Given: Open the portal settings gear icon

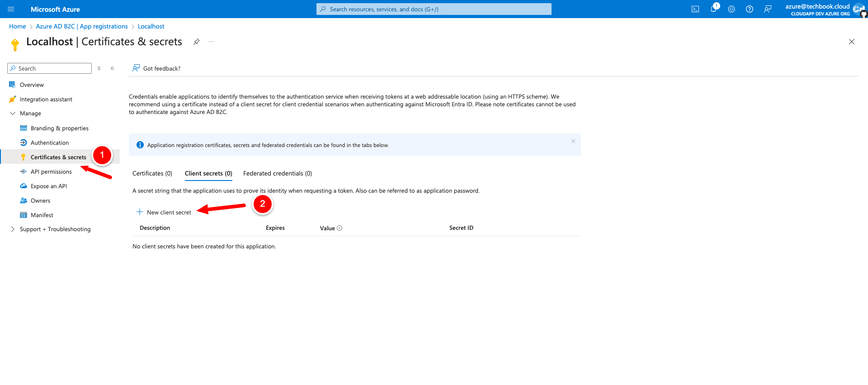Looking at the screenshot, I should [731, 9].
